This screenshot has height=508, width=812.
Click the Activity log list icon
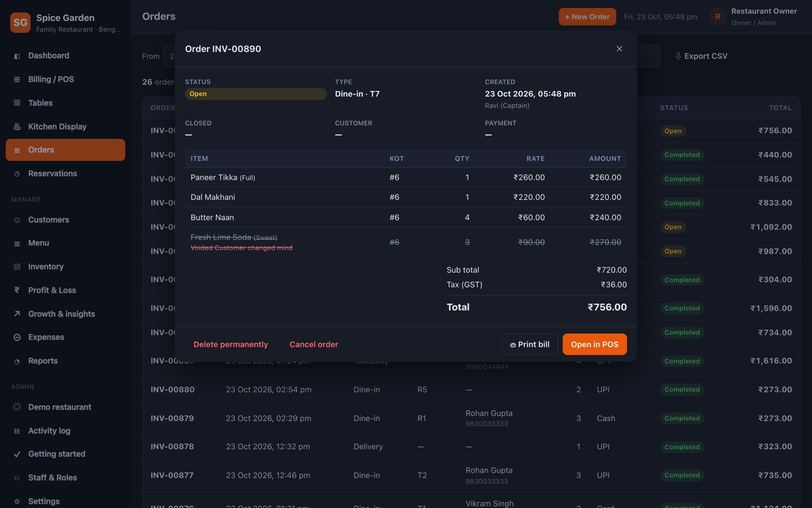click(17, 431)
